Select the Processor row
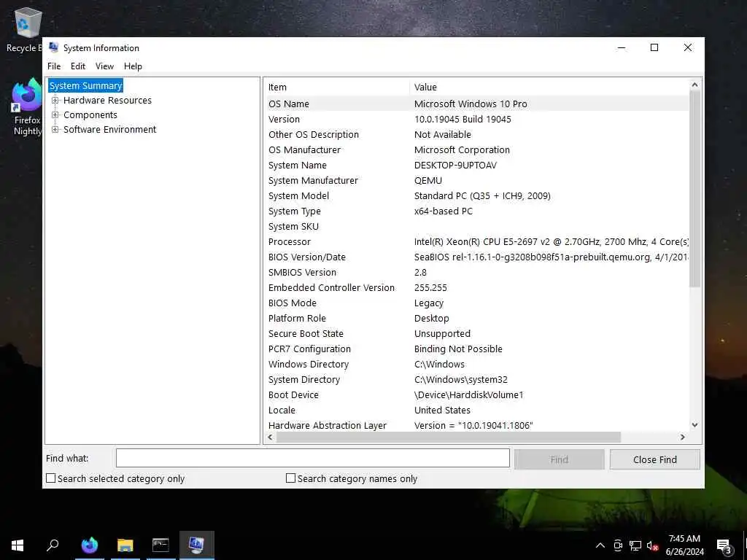 coord(476,242)
